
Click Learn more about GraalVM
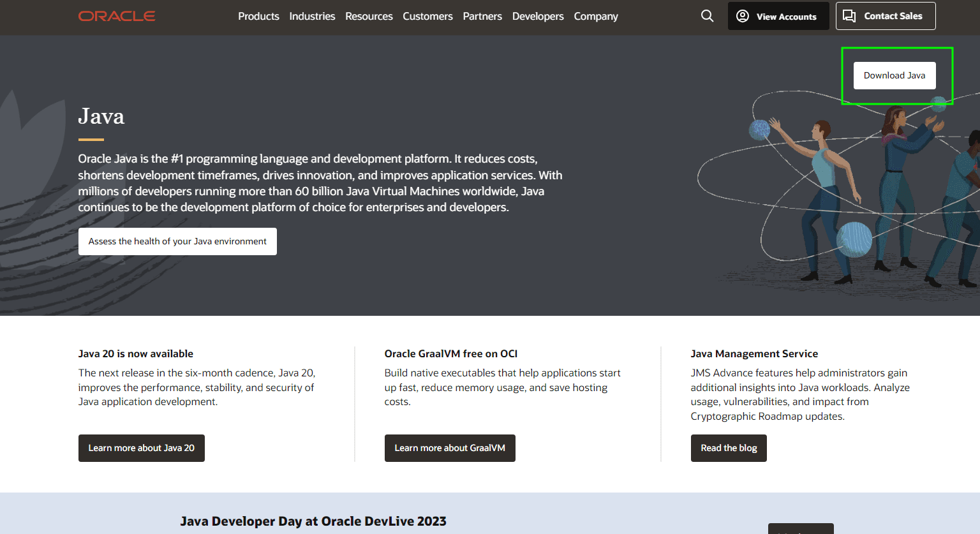point(450,448)
